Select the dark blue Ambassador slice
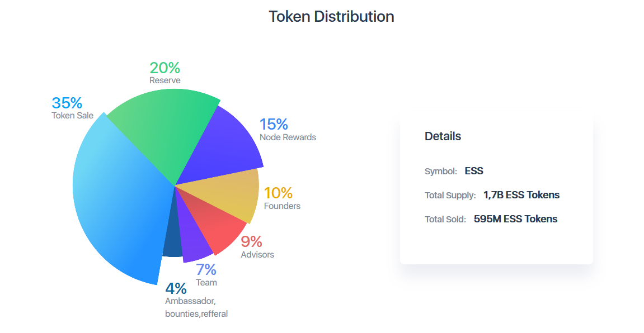 [x=172, y=243]
